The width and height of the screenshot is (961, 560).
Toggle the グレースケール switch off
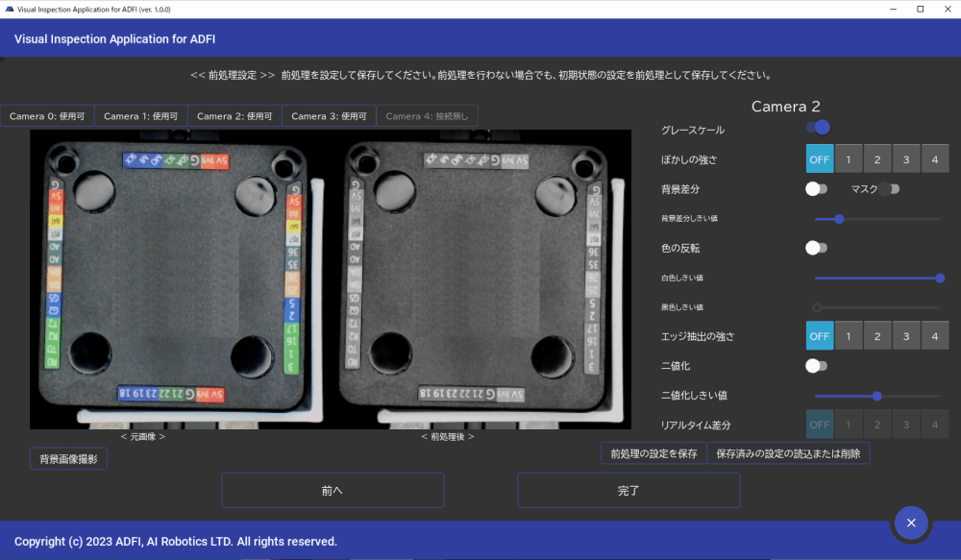click(x=818, y=128)
